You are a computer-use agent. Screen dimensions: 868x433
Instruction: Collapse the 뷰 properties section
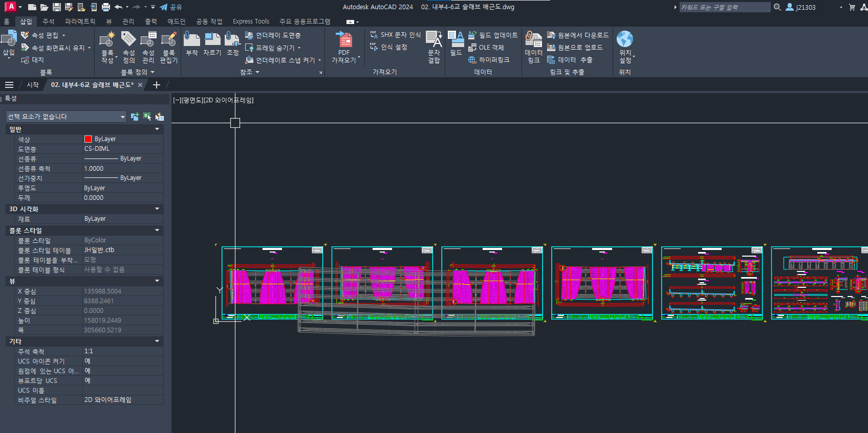[157, 281]
